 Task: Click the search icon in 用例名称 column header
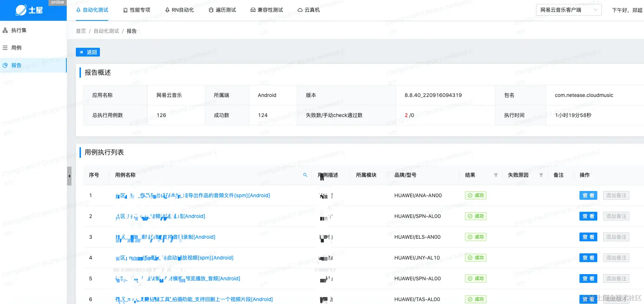[x=305, y=175]
